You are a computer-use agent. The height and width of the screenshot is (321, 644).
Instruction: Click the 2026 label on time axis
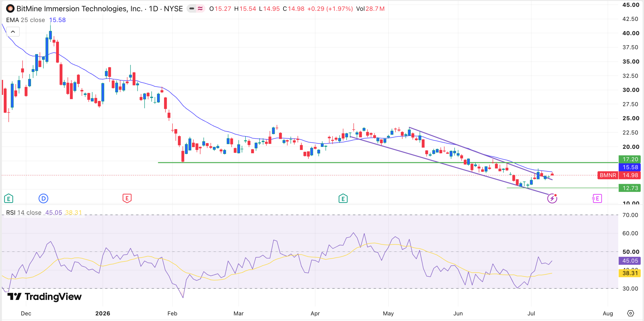click(103, 313)
